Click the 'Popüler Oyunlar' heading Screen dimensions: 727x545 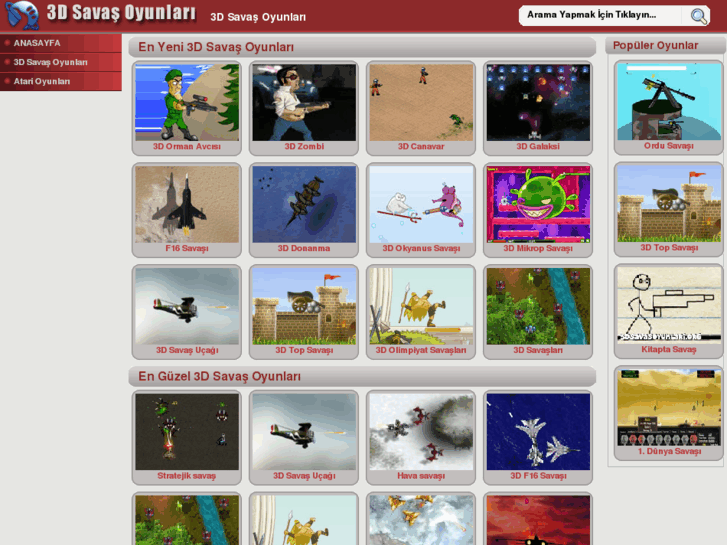(x=656, y=45)
